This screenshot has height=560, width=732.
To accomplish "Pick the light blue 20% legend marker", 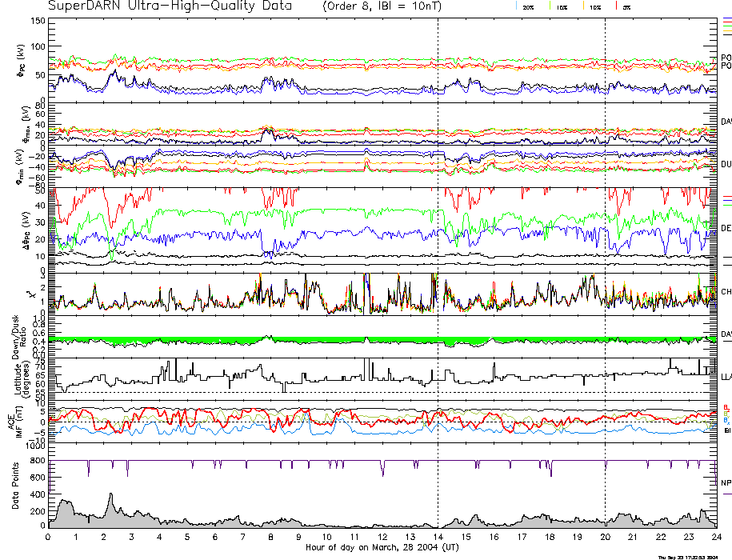I will 516,6.
